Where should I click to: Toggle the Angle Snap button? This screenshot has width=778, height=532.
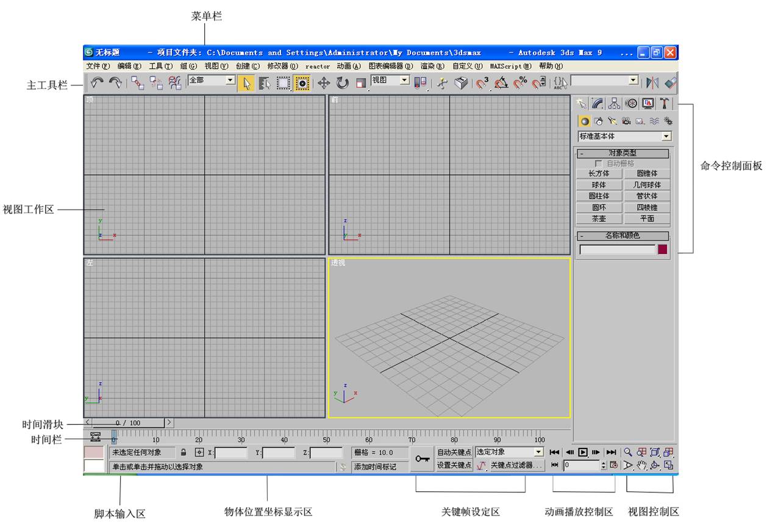(x=501, y=83)
